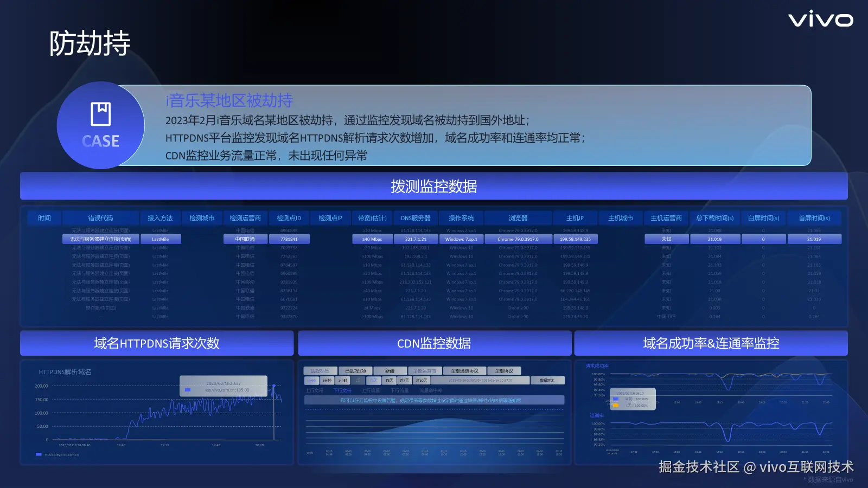Click the DNS服务器 column header
Screen dimensions: 868x488
point(416,218)
